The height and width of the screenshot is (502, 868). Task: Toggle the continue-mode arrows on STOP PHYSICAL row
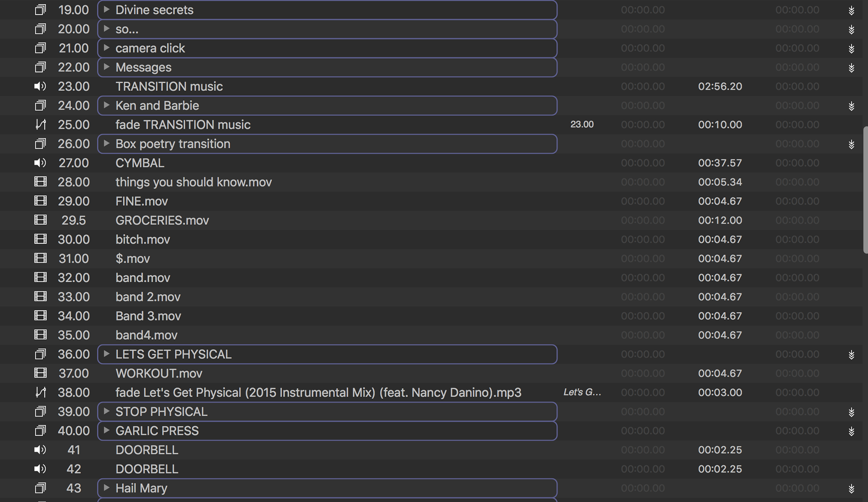point(851,412)
